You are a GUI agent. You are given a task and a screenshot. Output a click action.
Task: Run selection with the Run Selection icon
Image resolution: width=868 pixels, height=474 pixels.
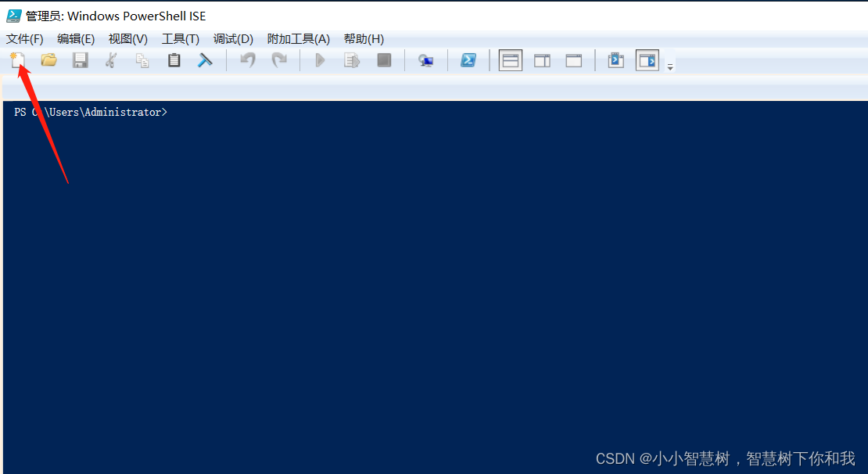coord(352,59)
